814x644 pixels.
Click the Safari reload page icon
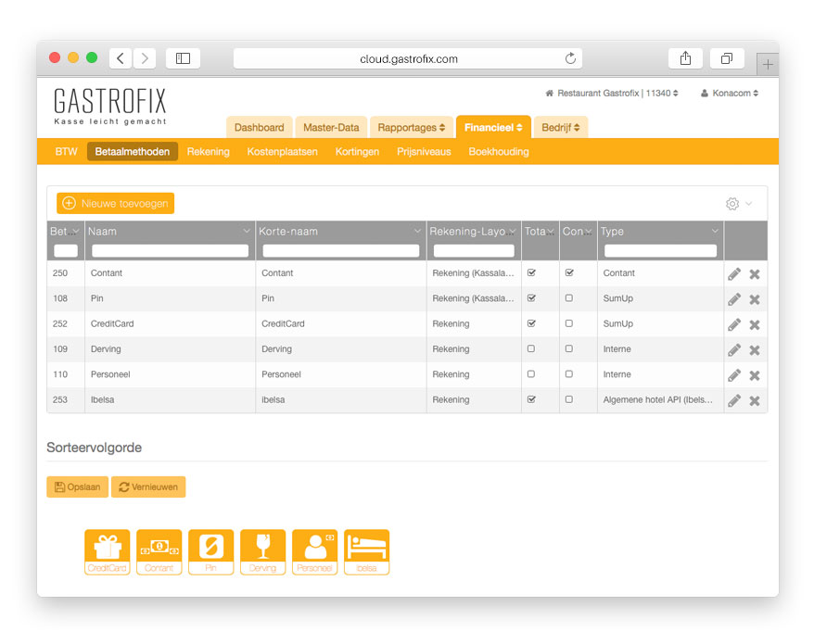(x=570, y=58)
